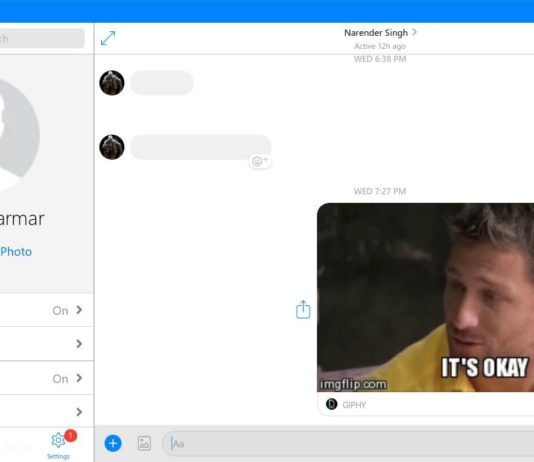Open the GIPHY source link
Viewport: 534px width, 462px height.
pyautogui.click(x=354, y=405)
